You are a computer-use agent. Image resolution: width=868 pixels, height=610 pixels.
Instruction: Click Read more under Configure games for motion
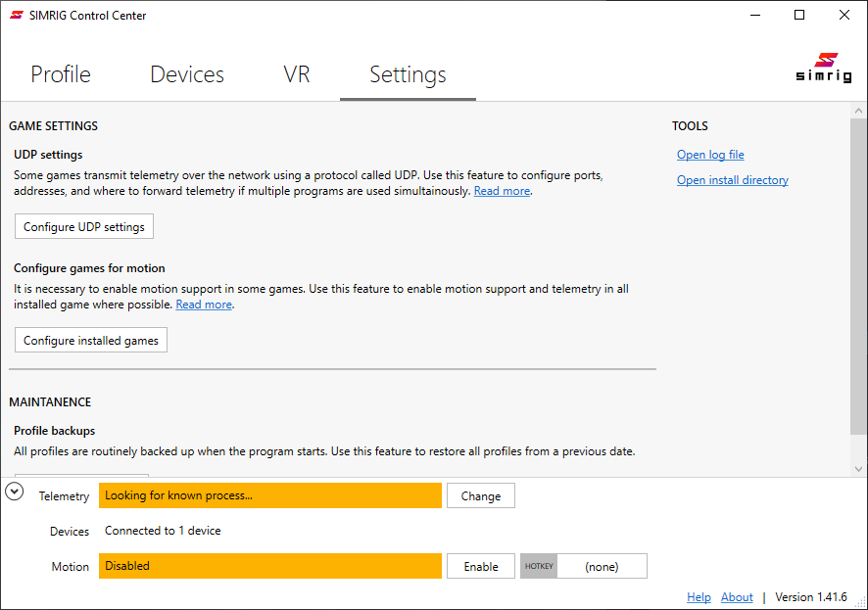pyautogui.click(x=204, y=305)
